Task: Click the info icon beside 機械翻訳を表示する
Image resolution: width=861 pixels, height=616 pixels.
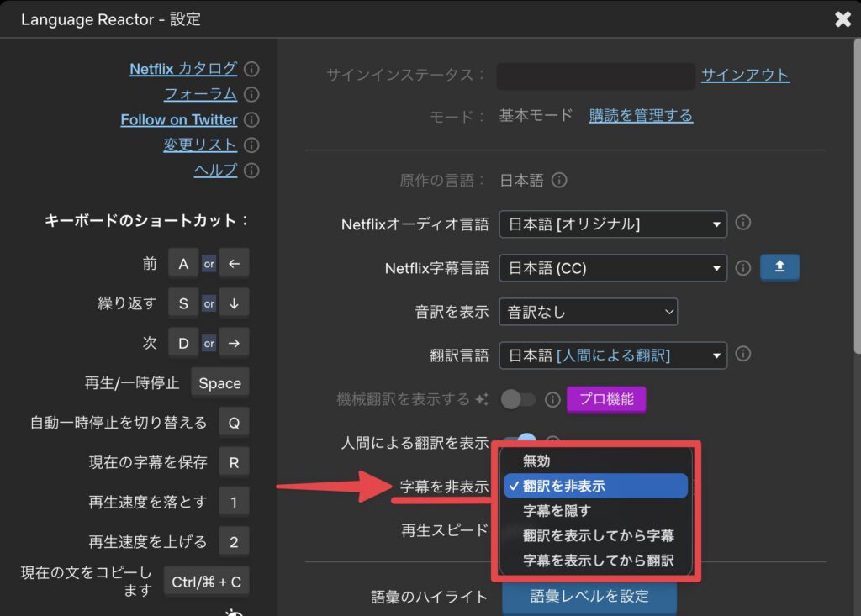Action: [x=553, y=400]
